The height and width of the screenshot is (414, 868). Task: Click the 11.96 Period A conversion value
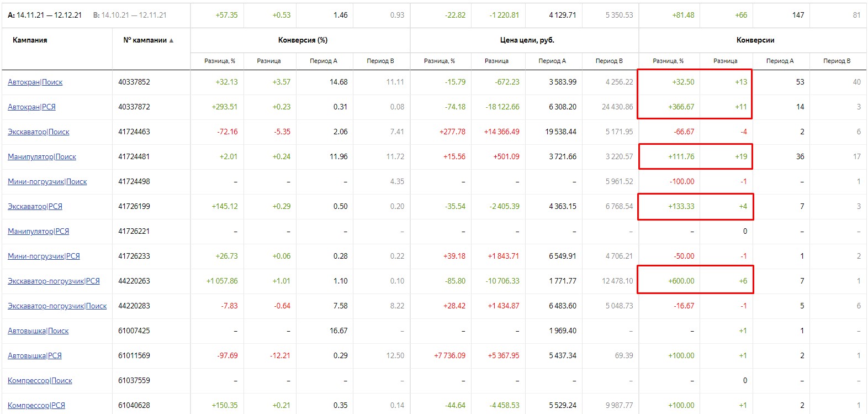pos(338,156)
